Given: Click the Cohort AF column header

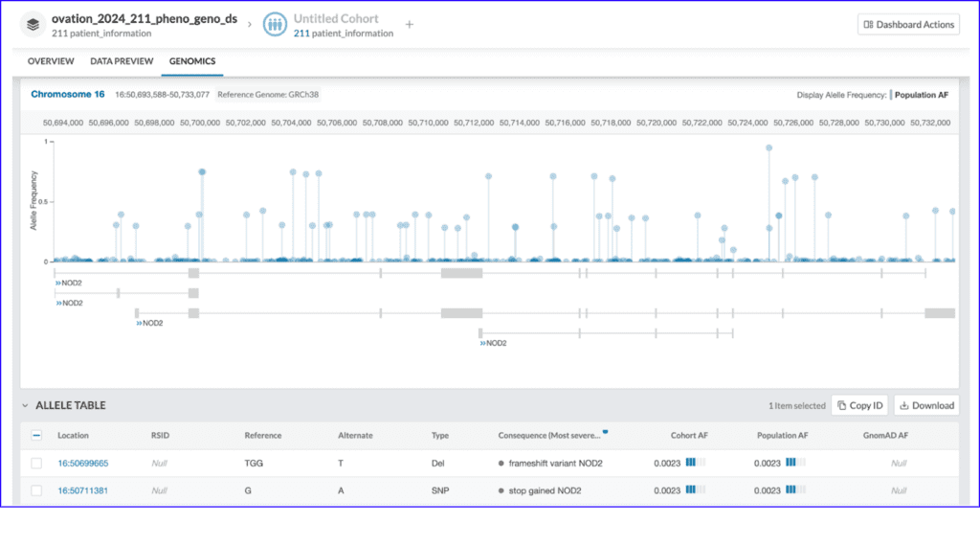Looking at the screenshot, I should coord(689,435).
